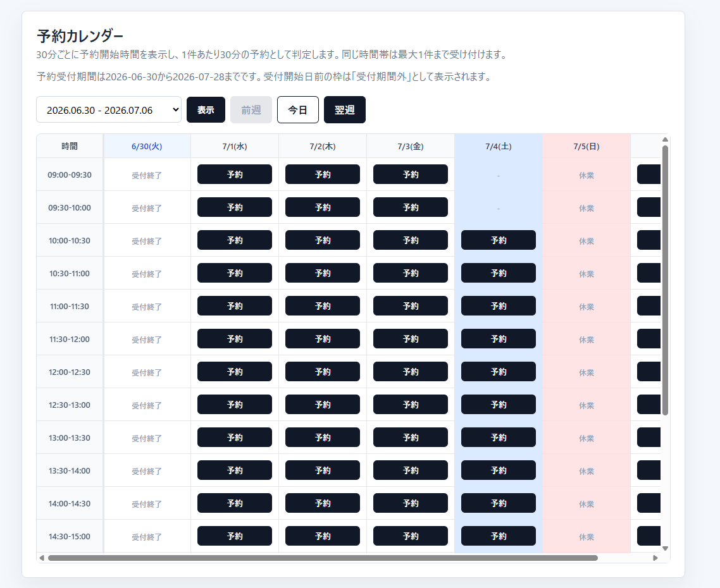Viewport: 720px width, 588px height.
Task: Click 休業 in the 14:00-14:30 row
Action: (x=587, y=504)
